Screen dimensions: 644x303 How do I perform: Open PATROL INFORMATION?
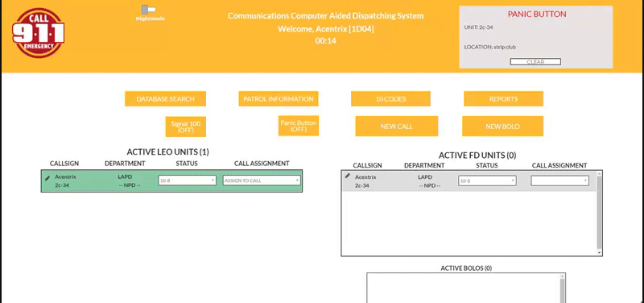[279, 99]
